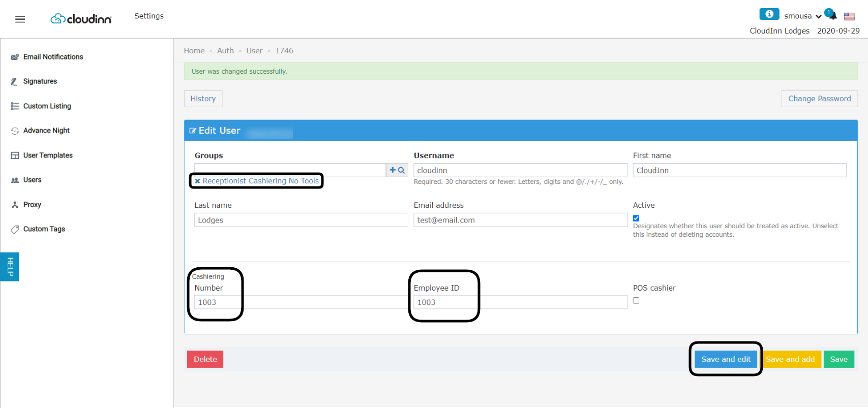Click the Email address input field
868x408 pixels.
coord(520,220)
